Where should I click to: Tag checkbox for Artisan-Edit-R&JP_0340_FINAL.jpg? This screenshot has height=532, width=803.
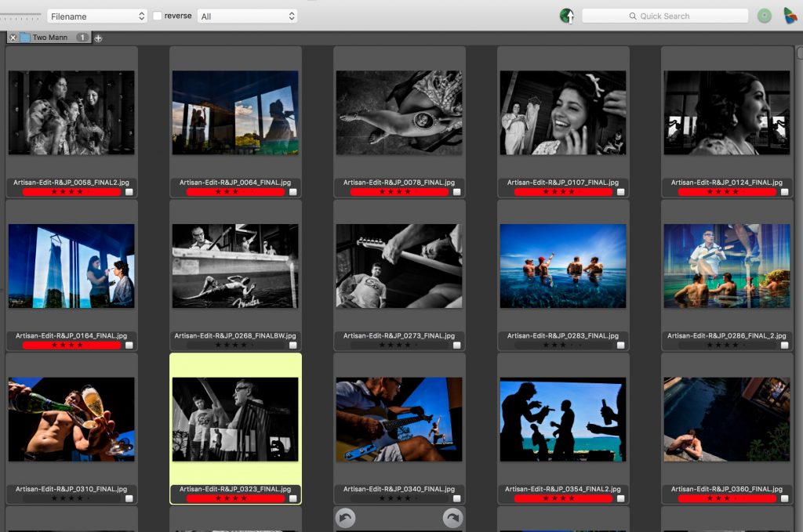[x=457, y=498]
